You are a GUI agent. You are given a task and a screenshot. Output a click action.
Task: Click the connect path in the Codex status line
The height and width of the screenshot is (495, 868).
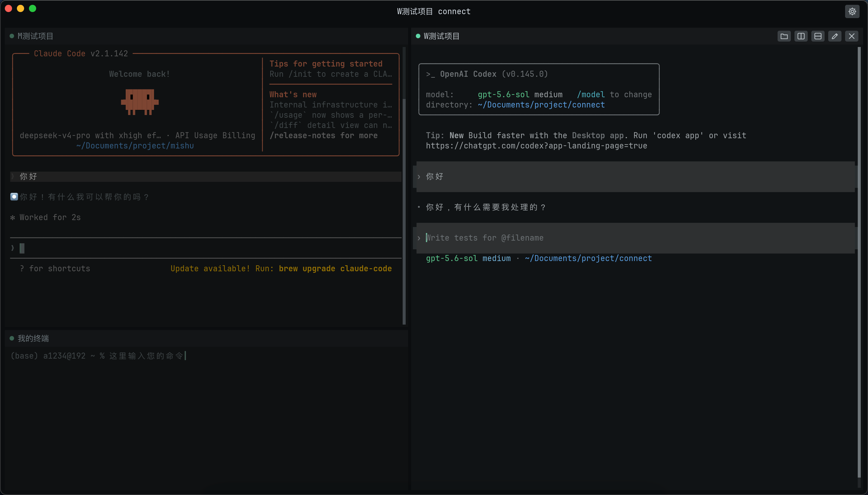tap(588, 258)
